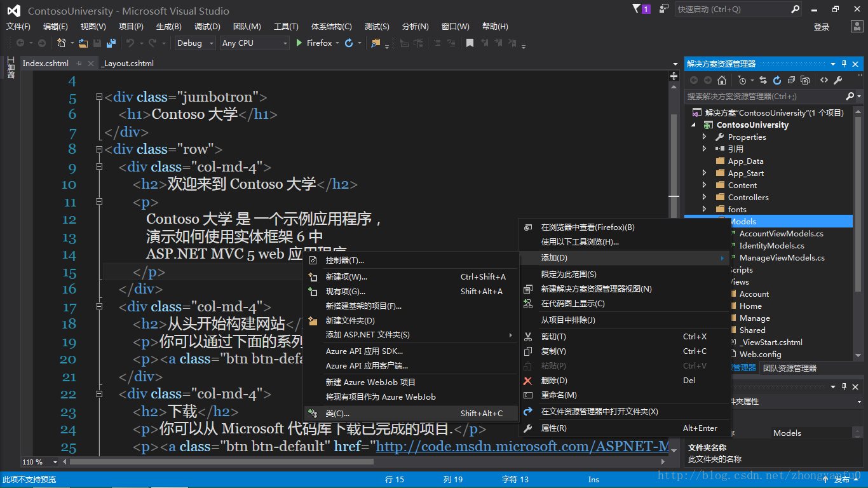Click the Find in Files toolbar icon

[376, 43]
